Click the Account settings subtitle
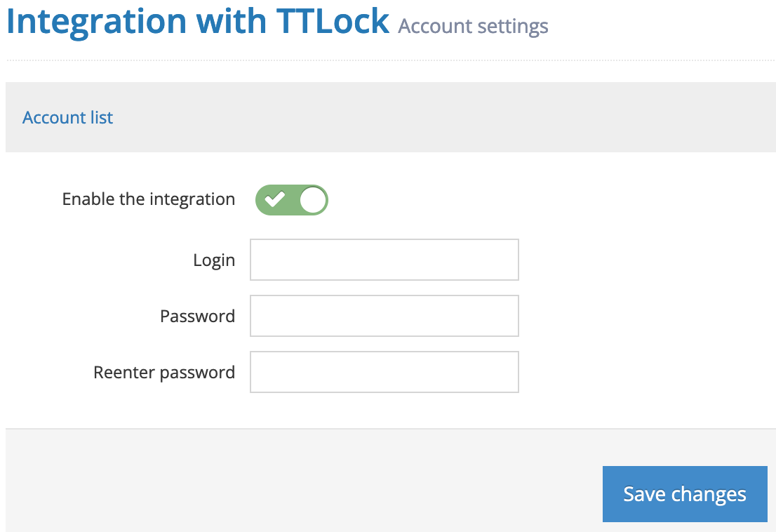 coord(472,26)
